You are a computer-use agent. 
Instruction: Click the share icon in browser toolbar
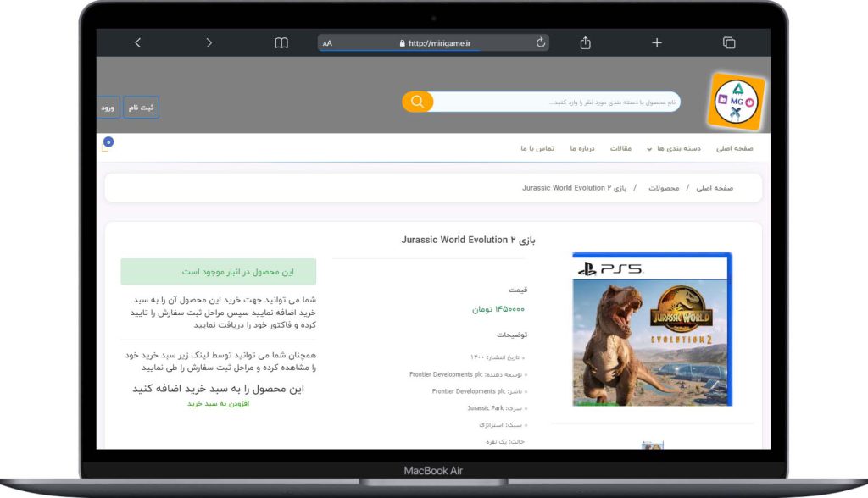585,43
